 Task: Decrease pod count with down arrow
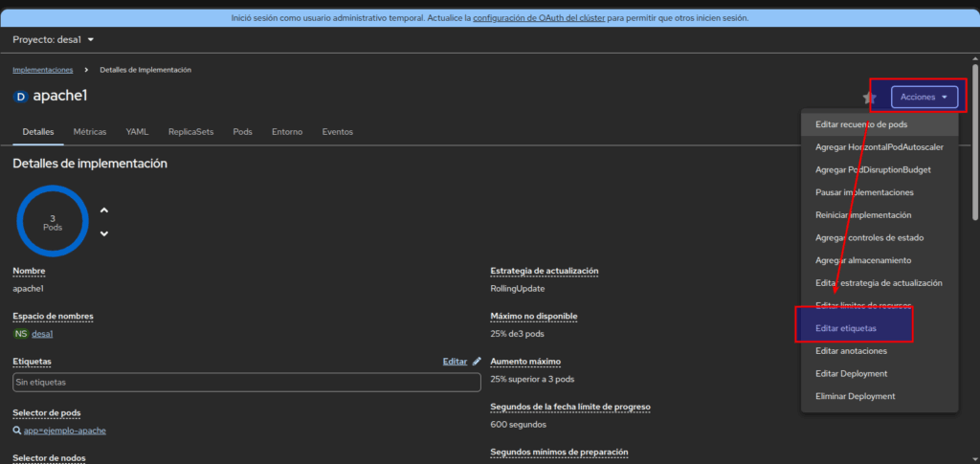tap(104, 233)
